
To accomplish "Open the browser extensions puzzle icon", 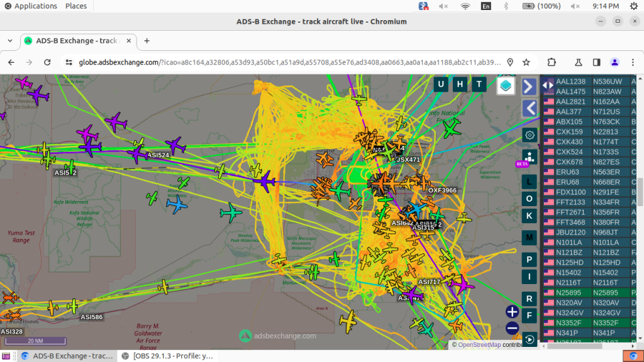I will point(552,62).
